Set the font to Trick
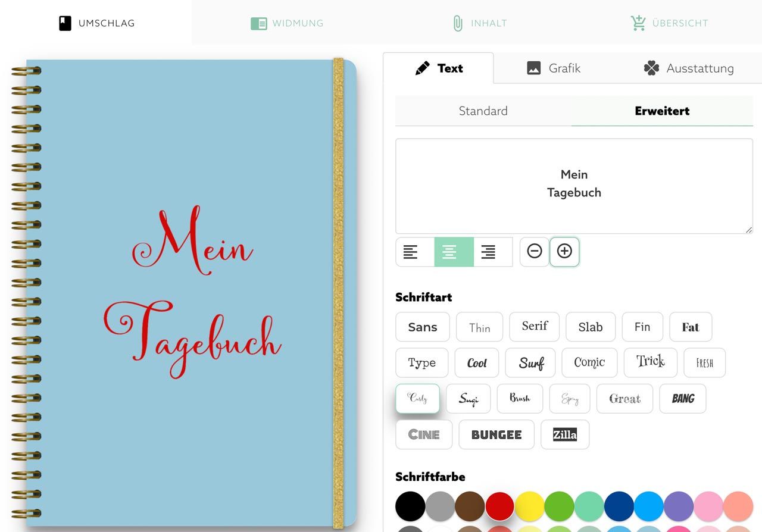 coord(651,362)
